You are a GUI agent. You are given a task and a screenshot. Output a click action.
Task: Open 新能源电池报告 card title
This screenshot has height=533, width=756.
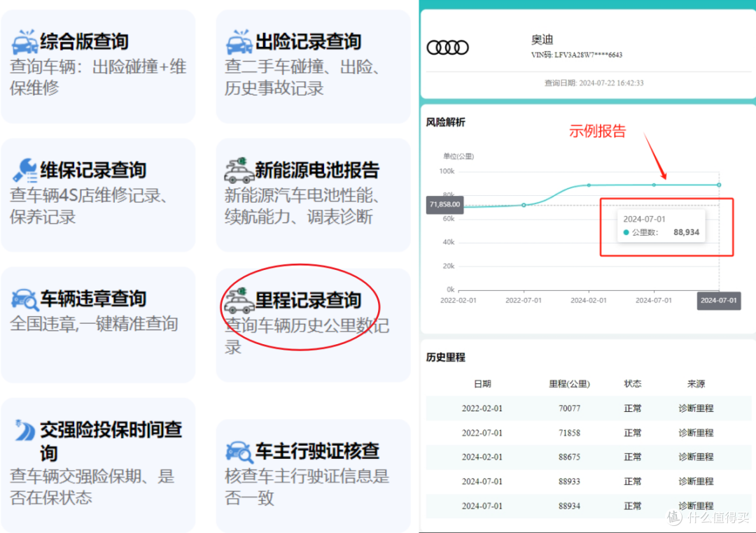point(317,170)
